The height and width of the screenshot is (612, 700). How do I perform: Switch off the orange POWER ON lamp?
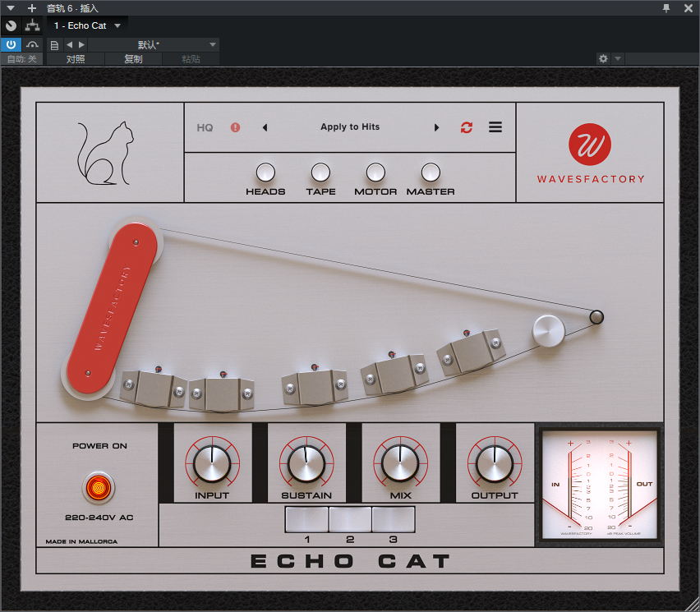coord(99,487)
